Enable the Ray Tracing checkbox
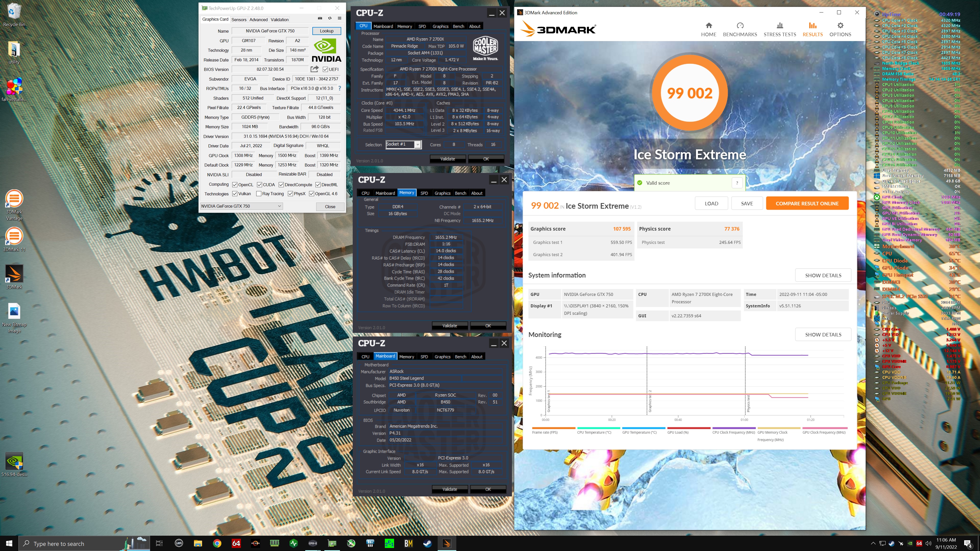 259,194
